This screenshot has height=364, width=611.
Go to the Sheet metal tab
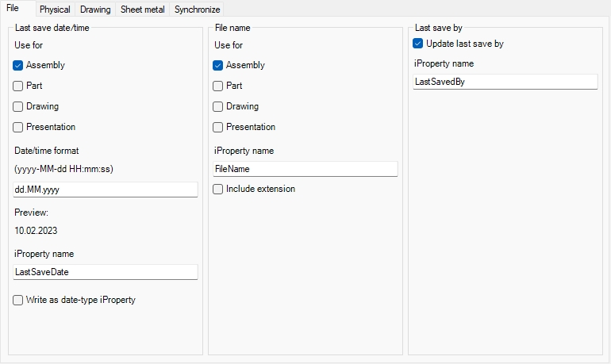pyautogui.click(x=143, y=10)
